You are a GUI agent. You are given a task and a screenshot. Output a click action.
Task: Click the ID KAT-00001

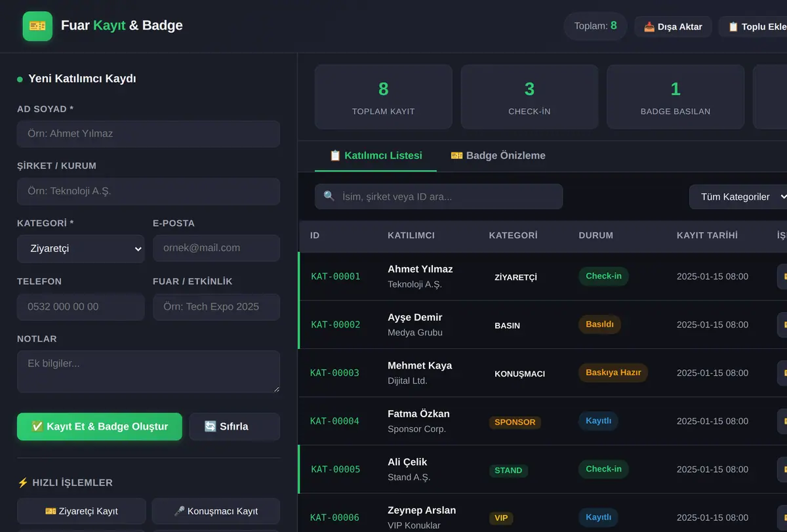tap(336, 276)
